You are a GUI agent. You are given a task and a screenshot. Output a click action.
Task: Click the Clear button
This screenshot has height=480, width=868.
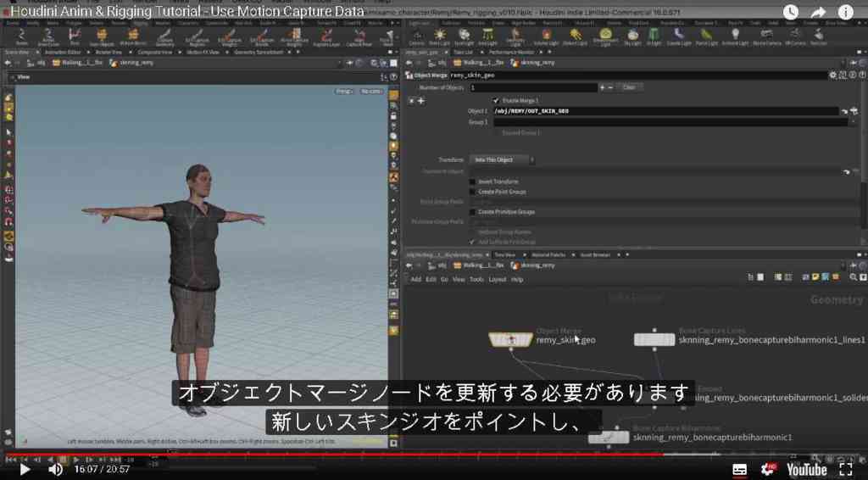click(x=629, y=87)
